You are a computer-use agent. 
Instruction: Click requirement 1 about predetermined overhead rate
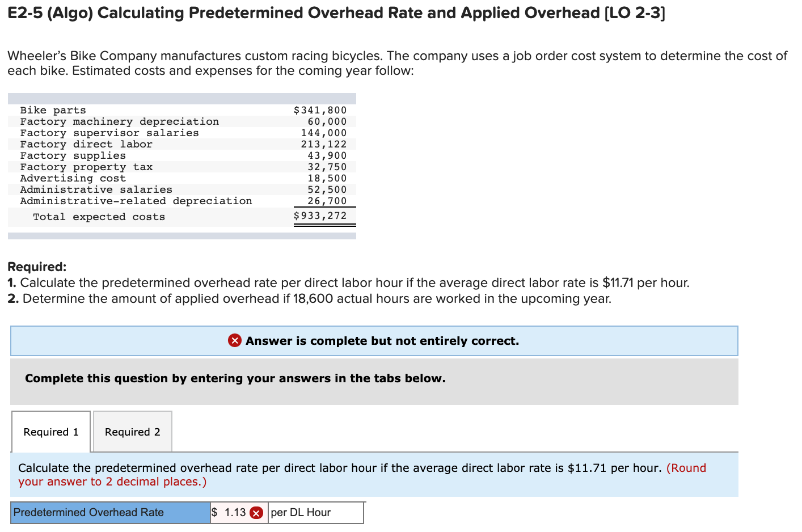click(x=349, y=282)
